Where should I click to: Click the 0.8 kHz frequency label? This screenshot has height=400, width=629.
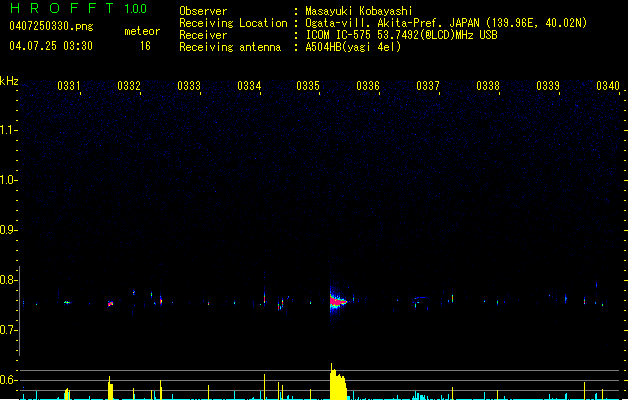point(7,280)
